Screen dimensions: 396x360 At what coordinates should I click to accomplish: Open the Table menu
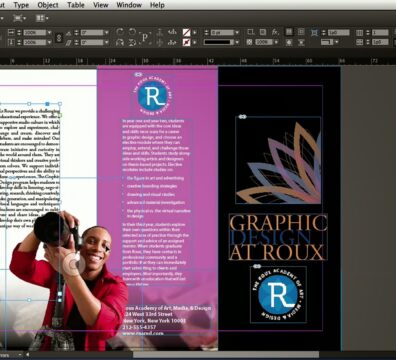tap(76, 5)
